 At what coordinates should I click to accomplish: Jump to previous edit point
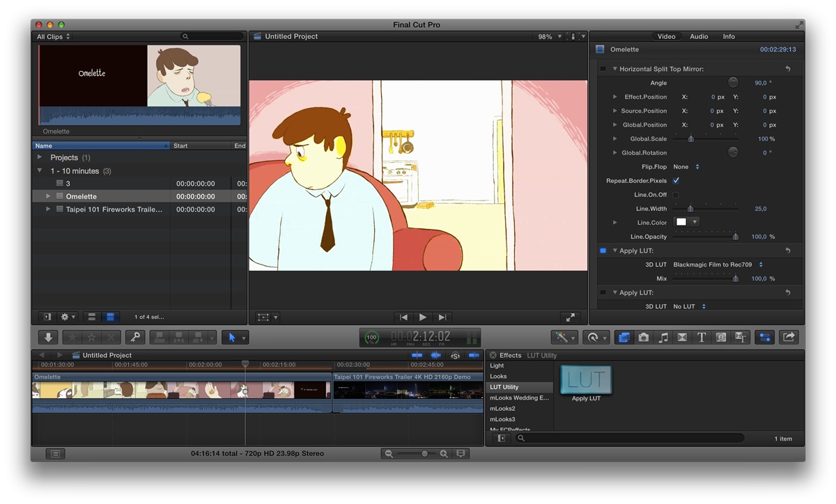[403, 317]
